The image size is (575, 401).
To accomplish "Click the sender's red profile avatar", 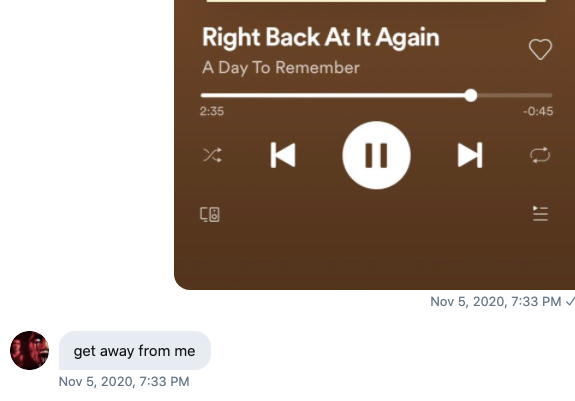I will pyautogui.click(x=29, y=350).
